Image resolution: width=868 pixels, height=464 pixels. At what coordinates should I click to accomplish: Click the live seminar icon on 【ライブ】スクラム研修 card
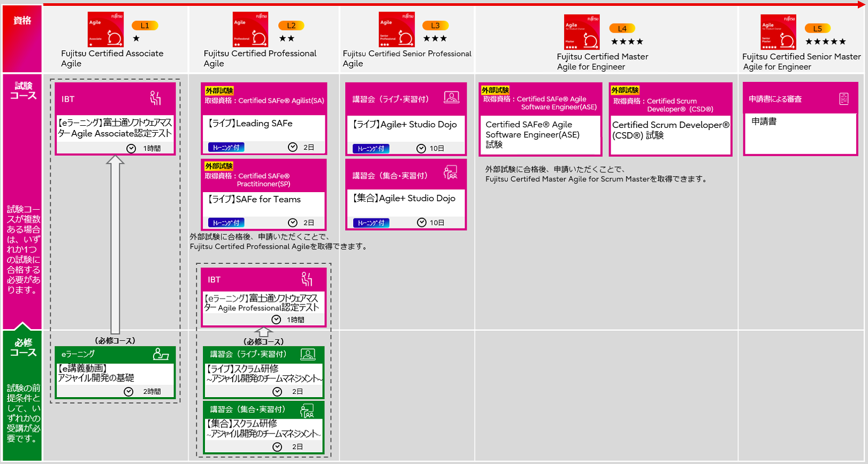tap(308, 354)
